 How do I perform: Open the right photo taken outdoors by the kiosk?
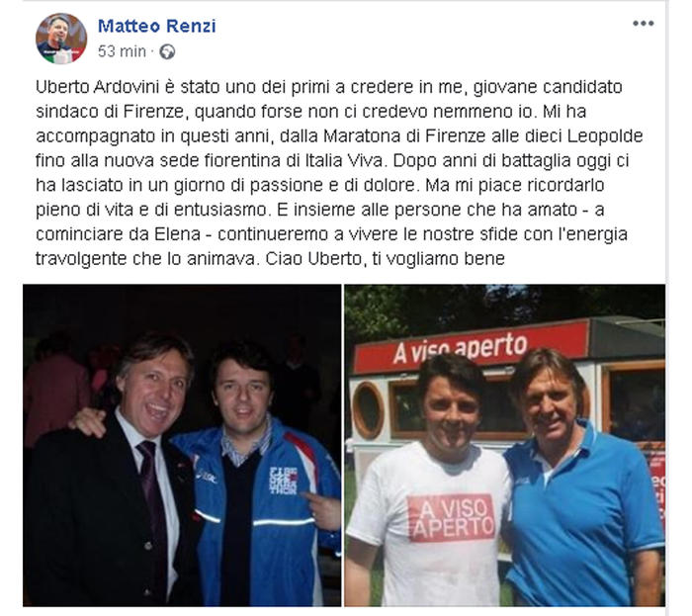[505, 445]
